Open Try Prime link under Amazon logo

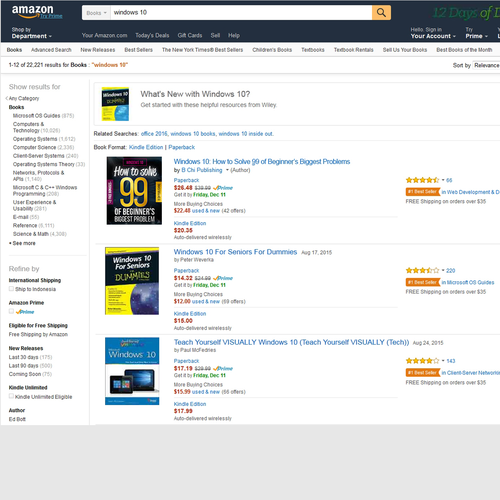51,16
